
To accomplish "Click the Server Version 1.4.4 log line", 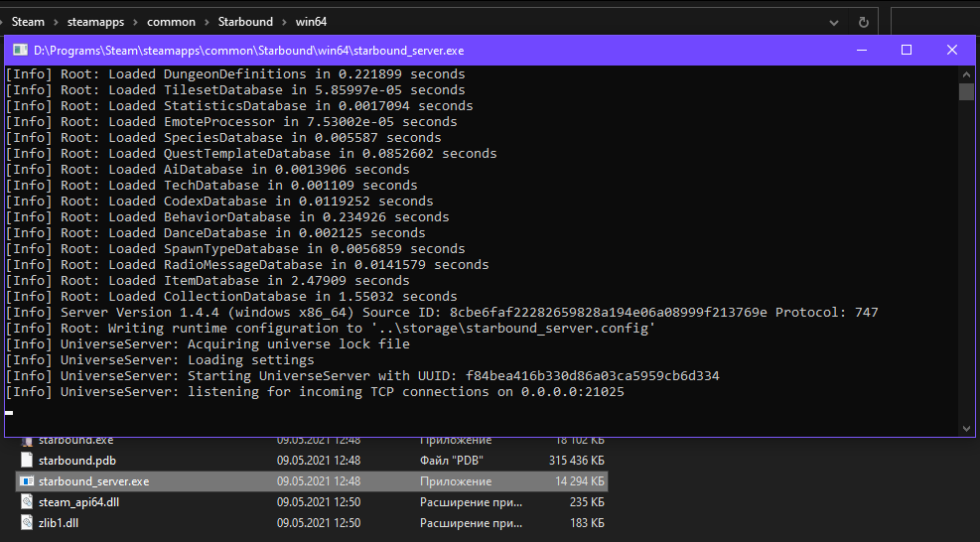I will point(442,313).
